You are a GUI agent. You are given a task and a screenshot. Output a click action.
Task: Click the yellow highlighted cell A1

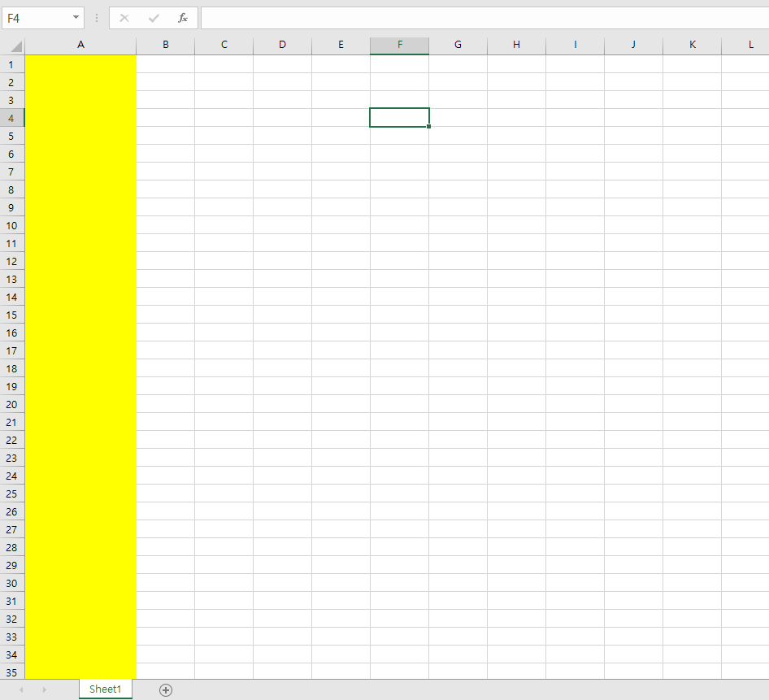80,64
